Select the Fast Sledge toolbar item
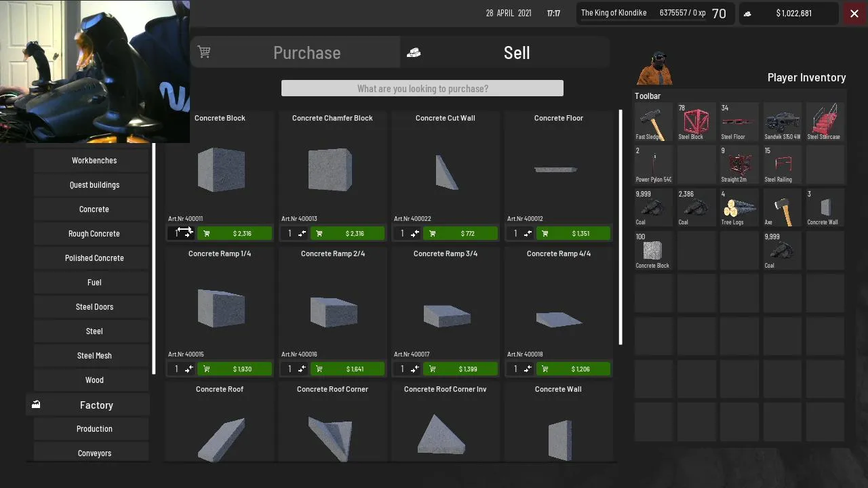This screenshot has width=868, height=488. (x=653, y=122)
